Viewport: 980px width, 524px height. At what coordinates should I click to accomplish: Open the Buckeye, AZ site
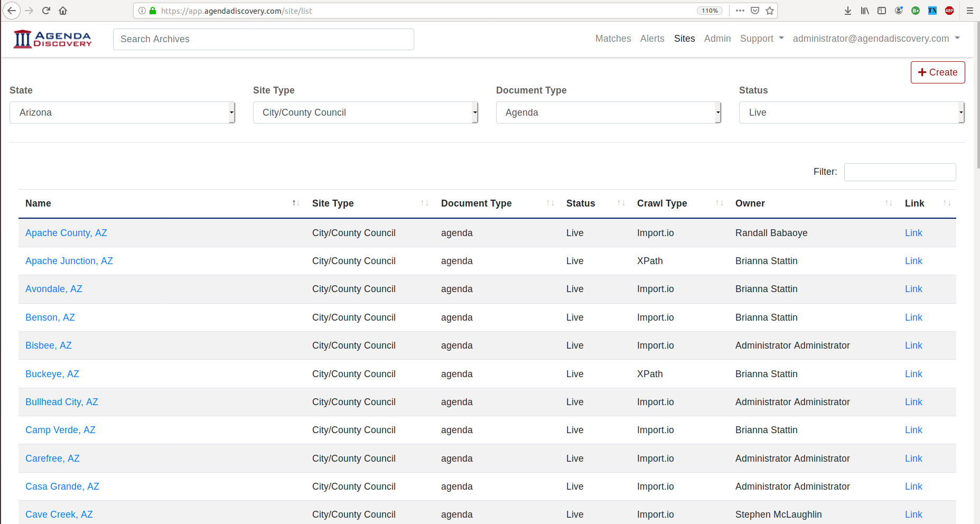[x=52, y=374]
